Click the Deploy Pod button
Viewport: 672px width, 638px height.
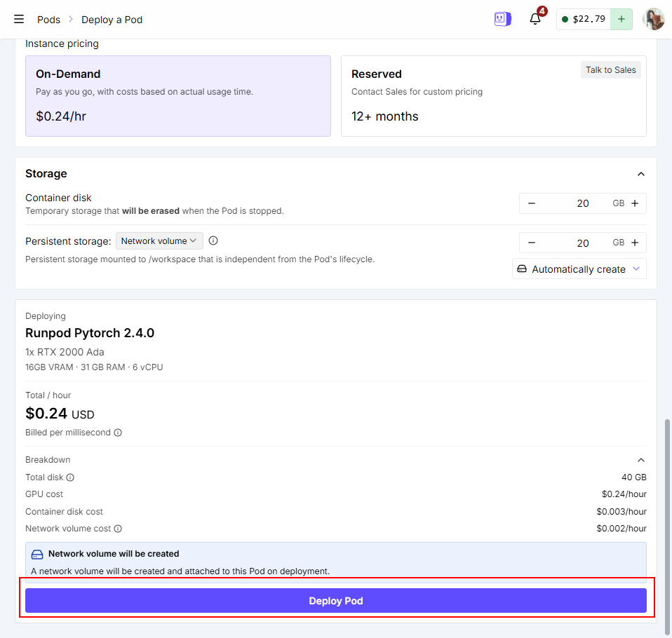(335, 600)
